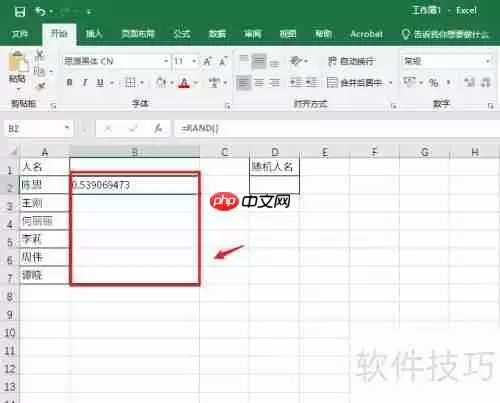
Task: Open the Alignment group dialog launcher
Action: click(394, 106)
